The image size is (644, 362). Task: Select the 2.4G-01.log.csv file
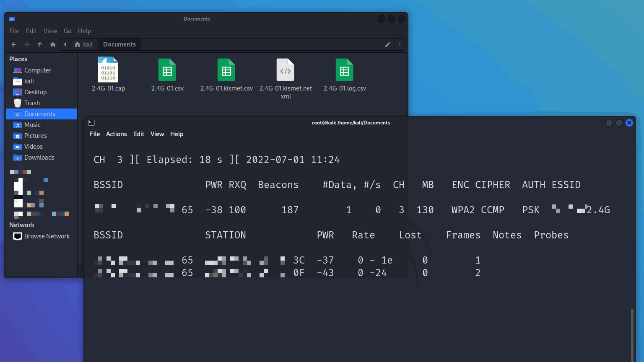(x=345, y=70)
